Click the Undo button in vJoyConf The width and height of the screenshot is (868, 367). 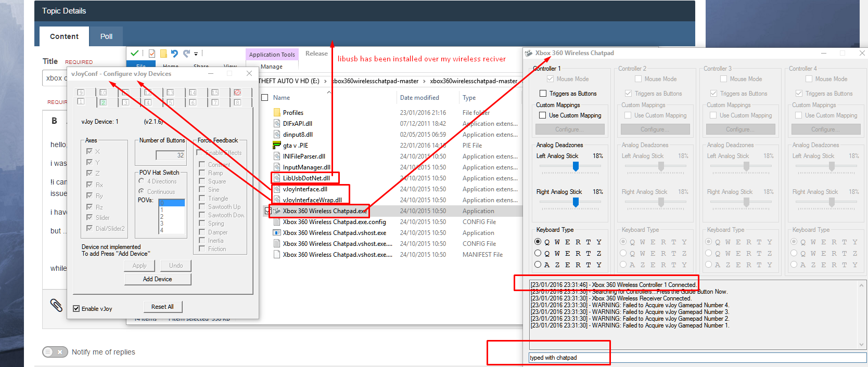(176, 266)
